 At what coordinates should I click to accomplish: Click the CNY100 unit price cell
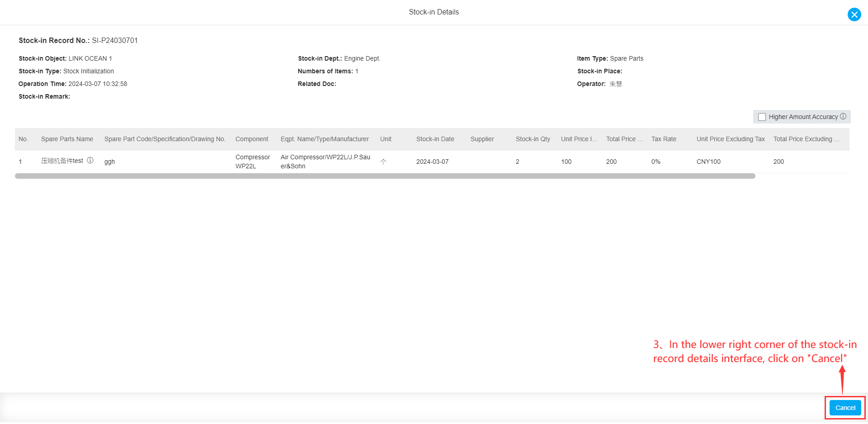point(708,162)
